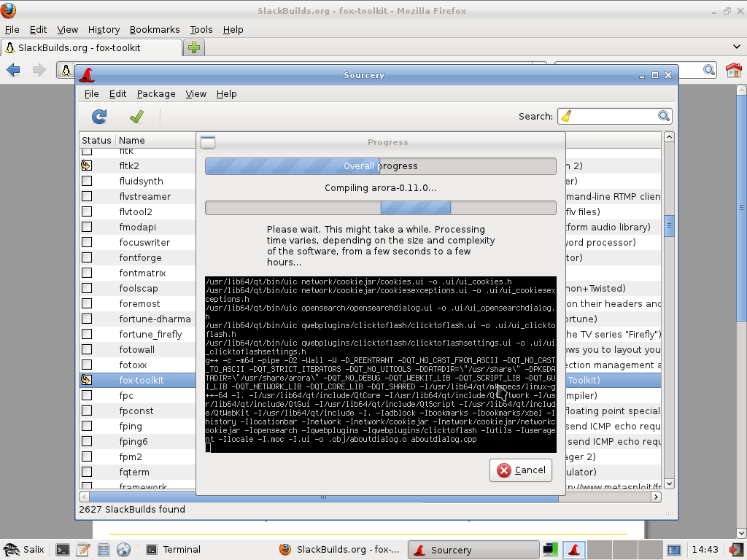The width and height of the screenshot is (747, 560).
Task: Click package list scrollbar up arrow
Action: click(x=669, y=137)
